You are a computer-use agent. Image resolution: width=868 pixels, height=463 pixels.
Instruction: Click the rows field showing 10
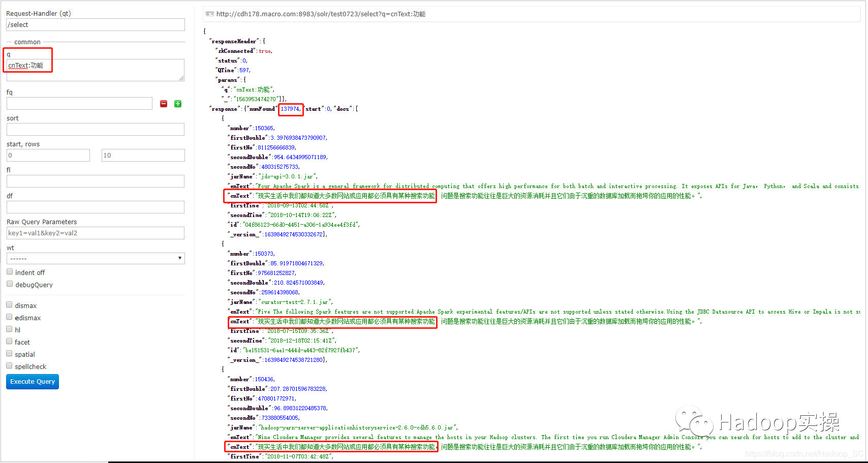pyautogui.click(x=143, y=156)
